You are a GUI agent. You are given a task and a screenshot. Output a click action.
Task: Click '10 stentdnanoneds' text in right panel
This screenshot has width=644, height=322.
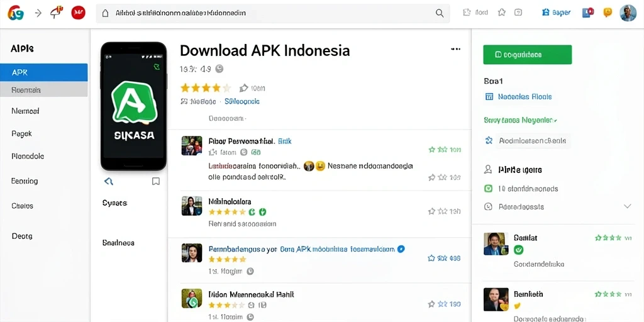coord(528,189)
